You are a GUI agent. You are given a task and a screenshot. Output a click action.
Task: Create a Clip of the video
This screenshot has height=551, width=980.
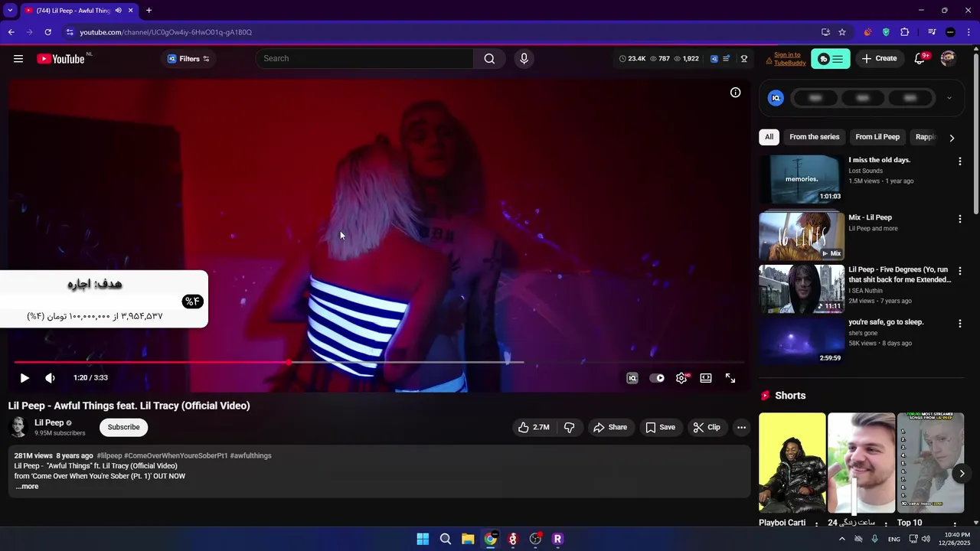coord(707,427)
